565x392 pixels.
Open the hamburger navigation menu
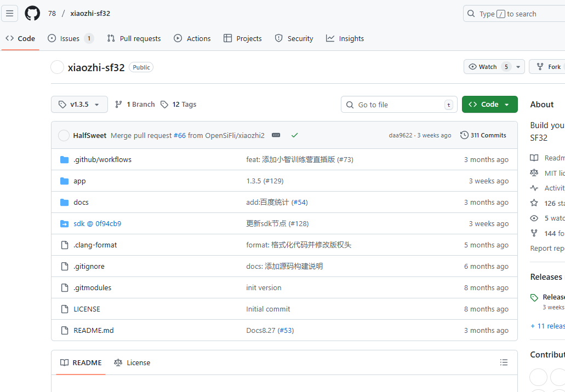10,14
